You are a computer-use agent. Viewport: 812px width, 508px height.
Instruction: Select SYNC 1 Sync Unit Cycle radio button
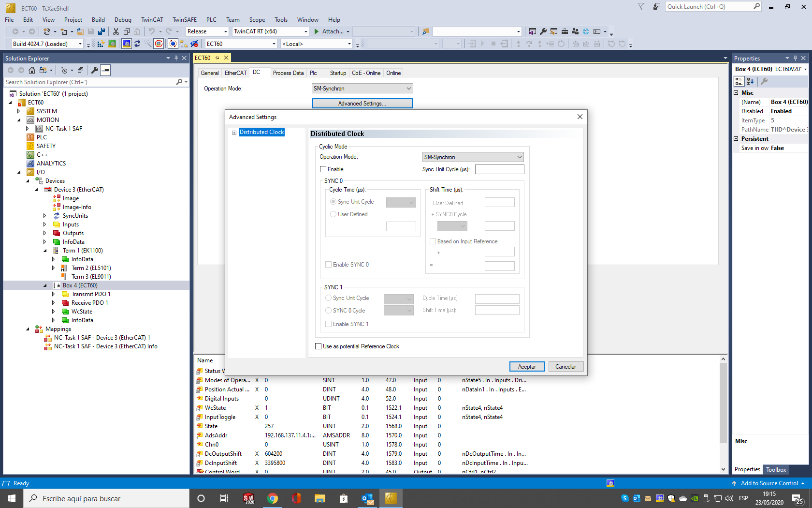[328, 298]
